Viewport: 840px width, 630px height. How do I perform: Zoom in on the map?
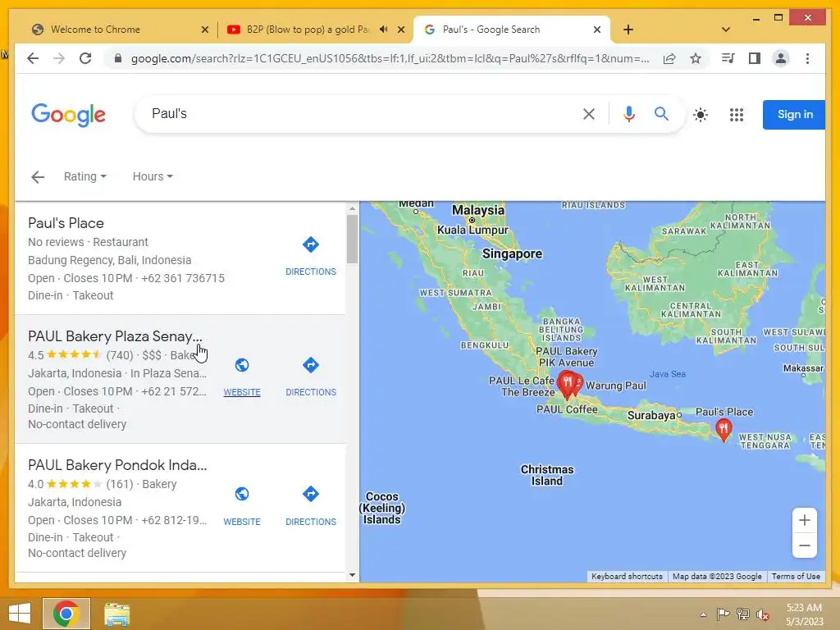804,520
